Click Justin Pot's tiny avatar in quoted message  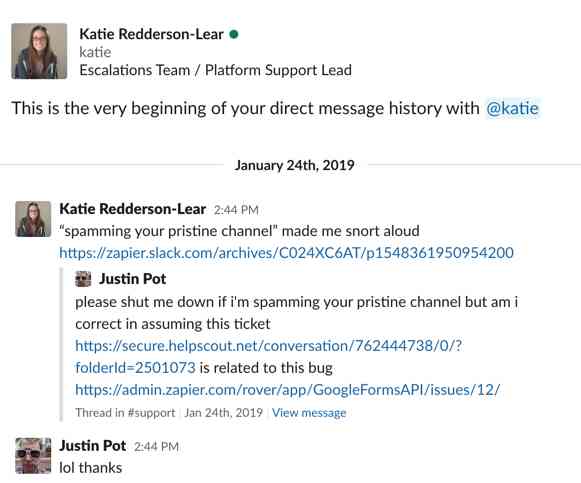pos(83,279)
